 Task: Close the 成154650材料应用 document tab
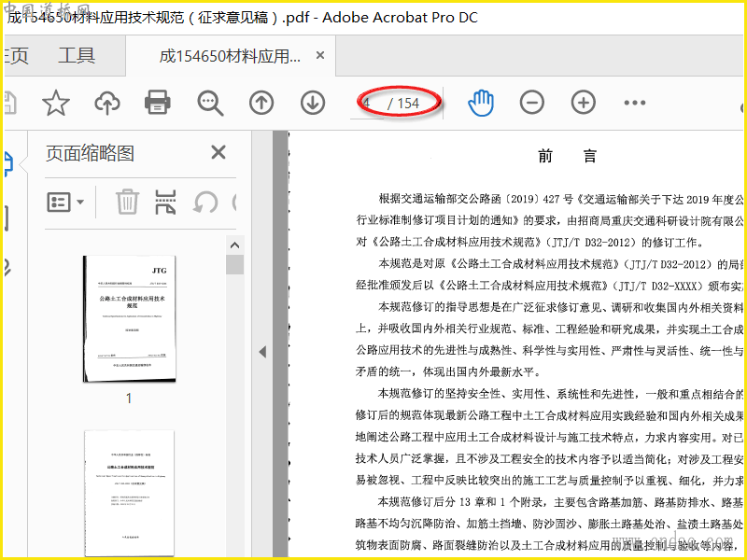point(320,55)
